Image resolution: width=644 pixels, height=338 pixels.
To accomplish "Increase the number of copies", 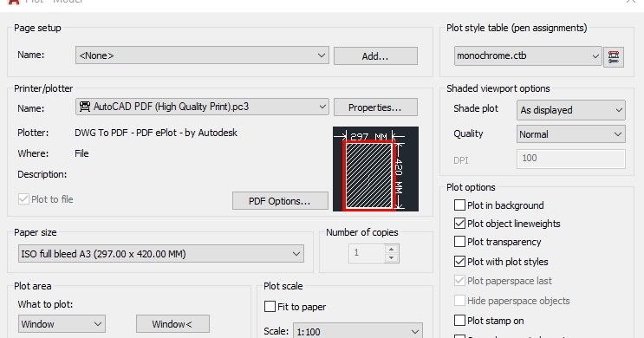I will [392, 249].
